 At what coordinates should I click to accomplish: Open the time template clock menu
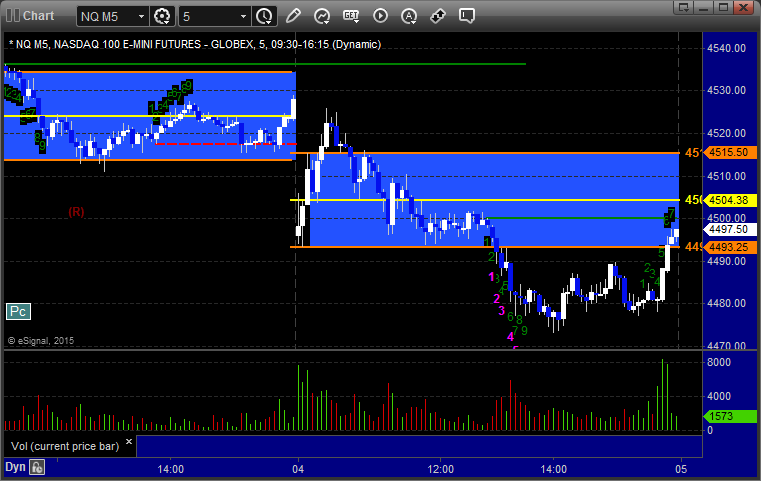click(265, 17)
